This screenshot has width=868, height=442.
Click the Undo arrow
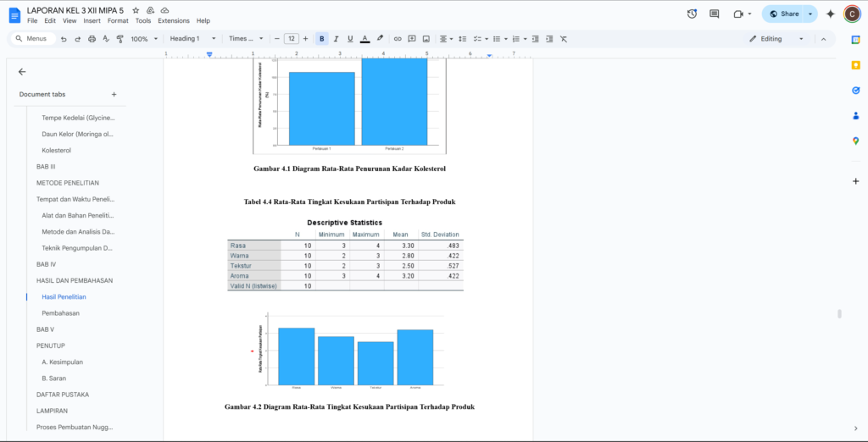point(64,39)
